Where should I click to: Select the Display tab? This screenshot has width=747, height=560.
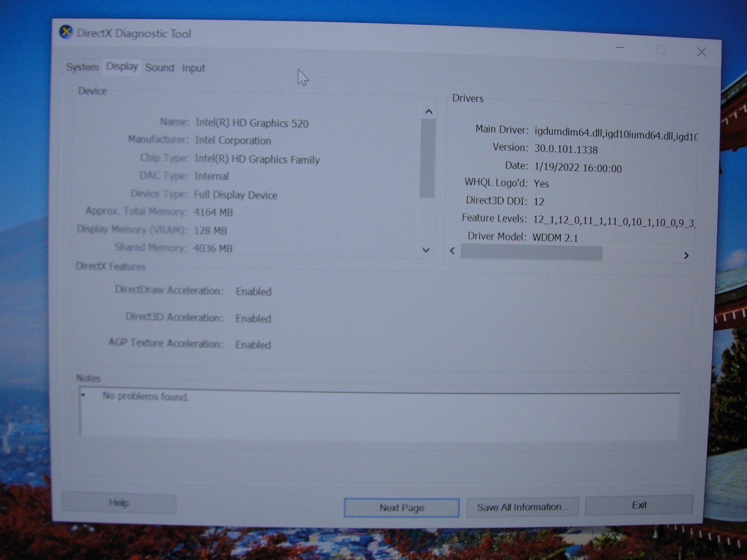point(122,66)
